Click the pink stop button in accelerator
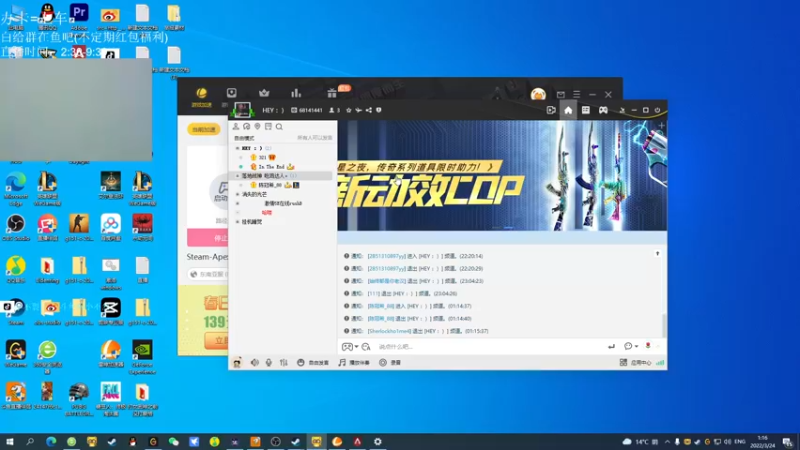This screenshot has width=800, height=450. click(x=208, y=238)
